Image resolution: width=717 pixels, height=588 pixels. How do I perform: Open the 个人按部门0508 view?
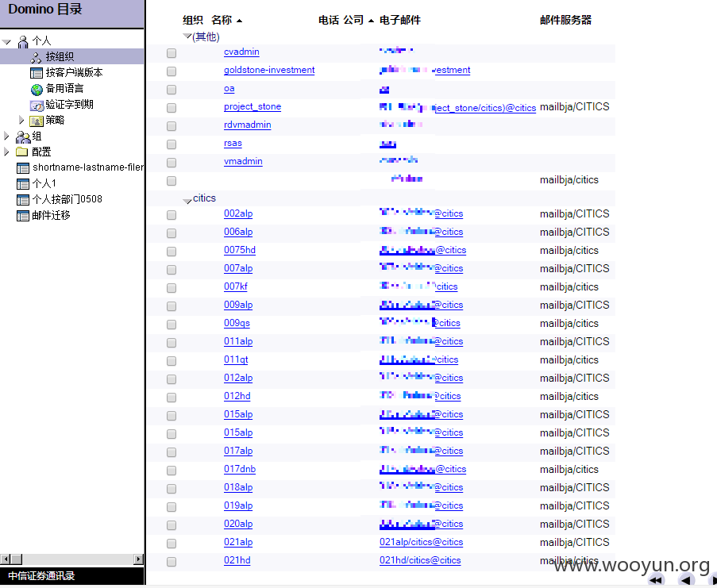click(x=67, y=199)
